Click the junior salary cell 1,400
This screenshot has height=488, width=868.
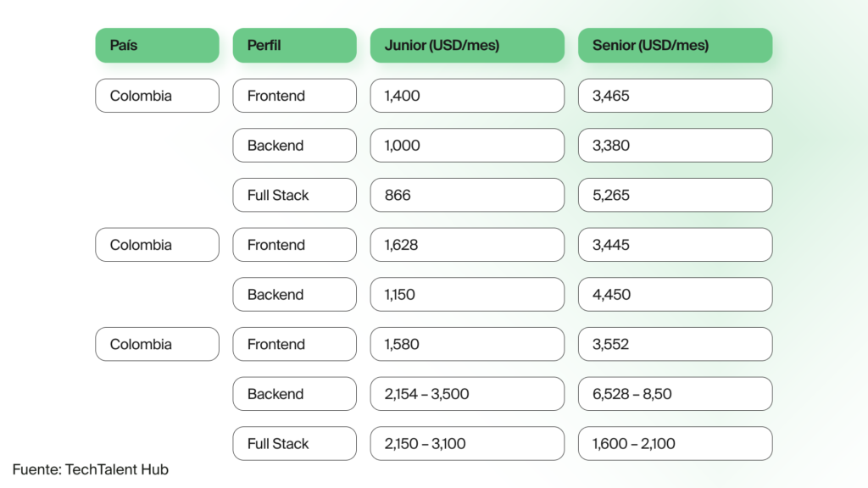[467, 95]
